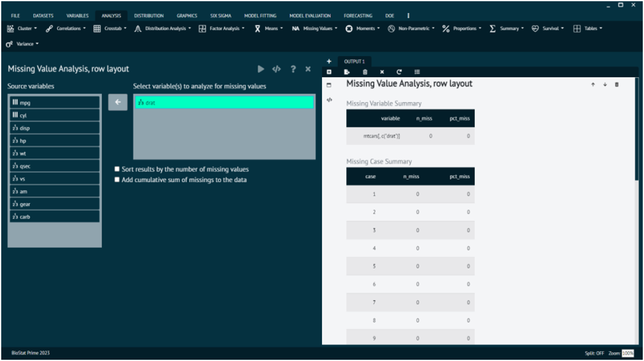Open the DOE tab
This screenshot has width=644, height=361.
coord(390,15)
